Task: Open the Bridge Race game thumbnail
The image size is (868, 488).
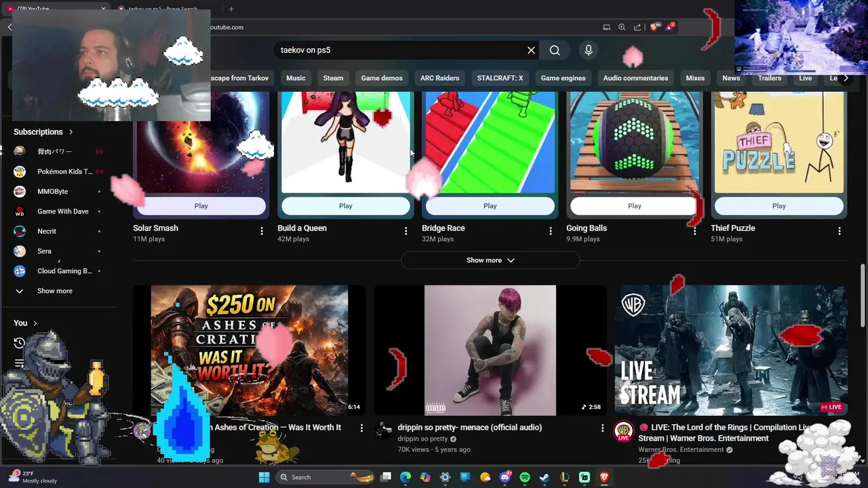Action: pyautogui.click(x=490, y=142)
